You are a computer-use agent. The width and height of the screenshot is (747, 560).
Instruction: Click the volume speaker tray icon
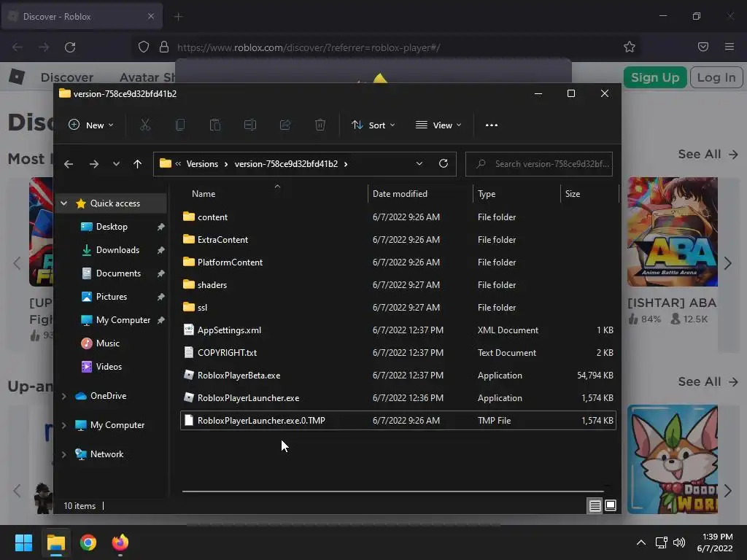679,542
